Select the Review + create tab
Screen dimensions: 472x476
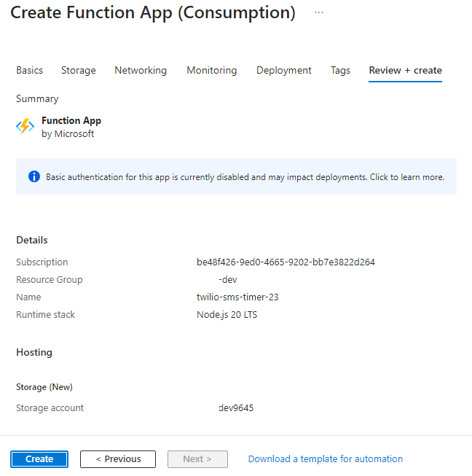click(x=405, y=70)
